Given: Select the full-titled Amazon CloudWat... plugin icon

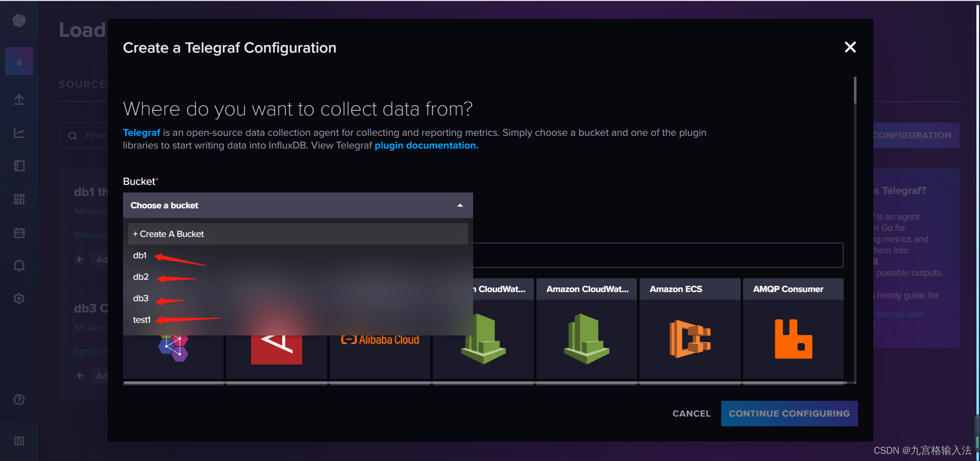Looking at the screenshot, I should 586,338.
